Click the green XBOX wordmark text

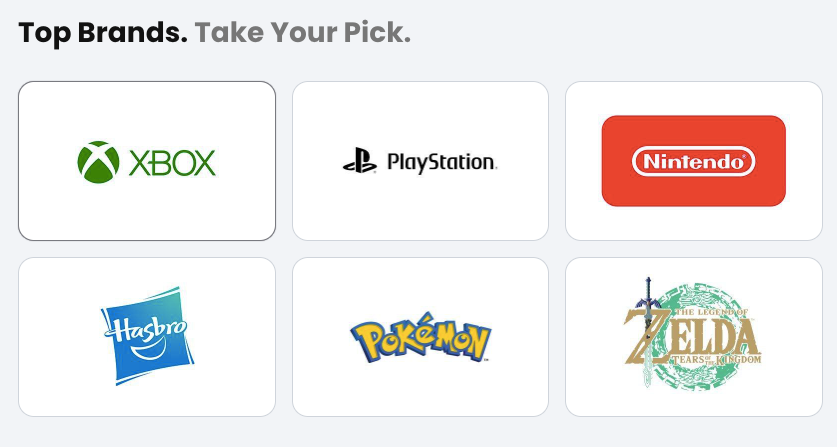click(172, 162)
